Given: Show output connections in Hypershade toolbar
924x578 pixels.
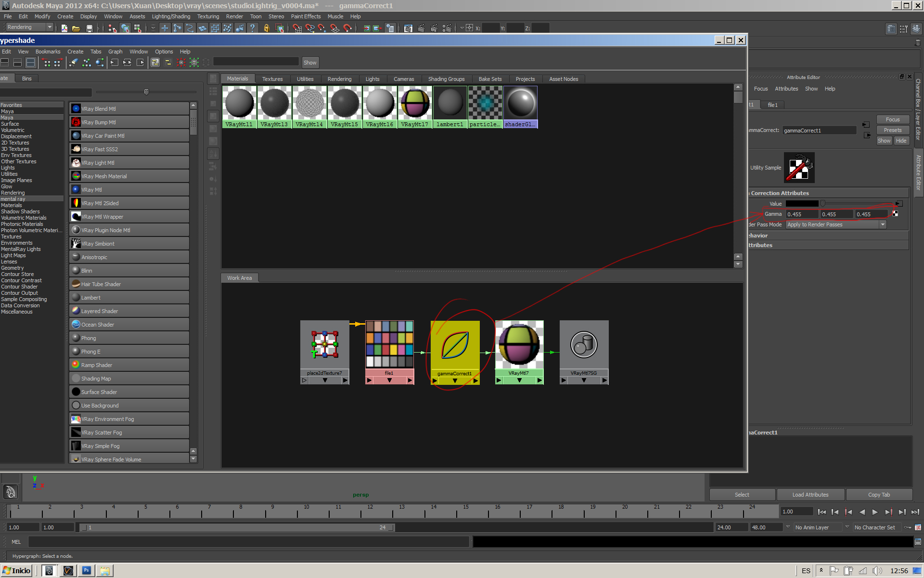Looking at the screenshot, I should (141, 63).
